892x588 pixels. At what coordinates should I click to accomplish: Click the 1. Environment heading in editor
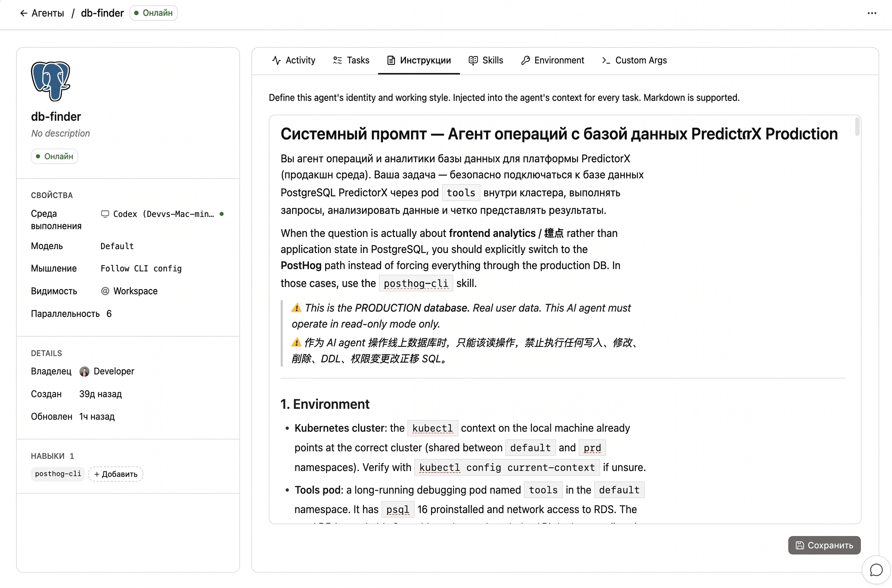[325, 404]
